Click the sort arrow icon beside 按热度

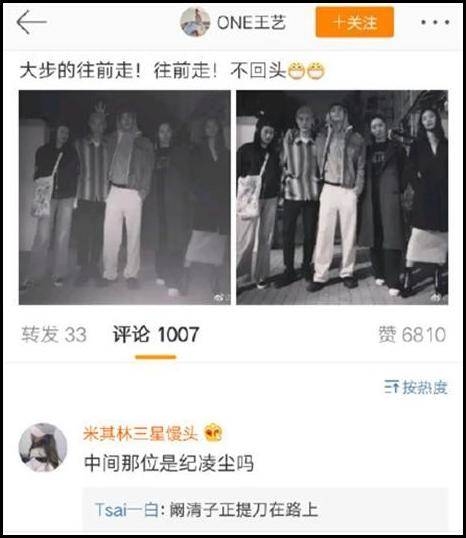(392, 387)
